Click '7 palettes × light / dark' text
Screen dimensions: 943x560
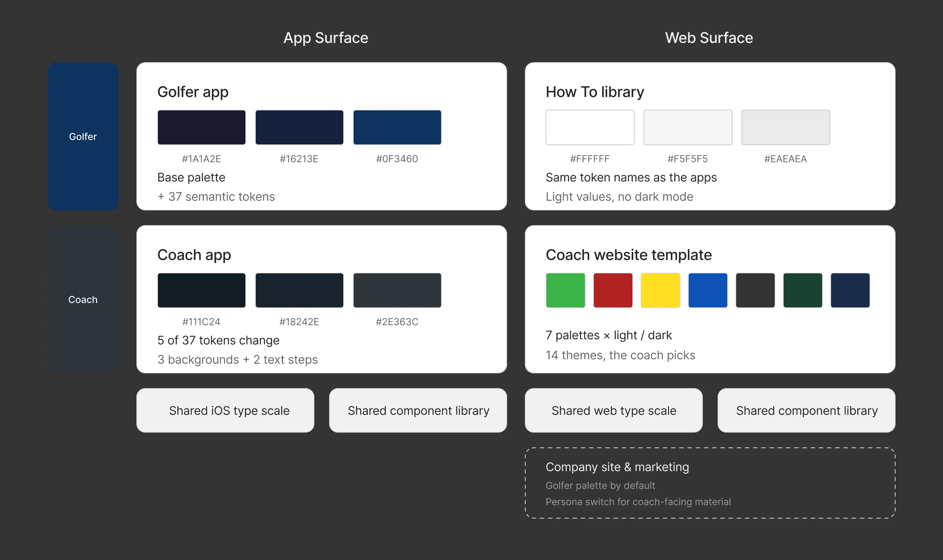click(608, 335)
